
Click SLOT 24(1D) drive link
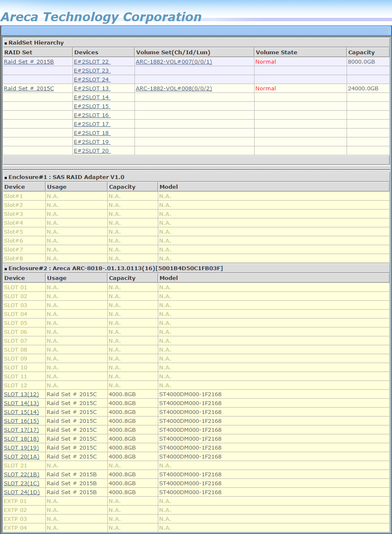(x=21, y=492)
